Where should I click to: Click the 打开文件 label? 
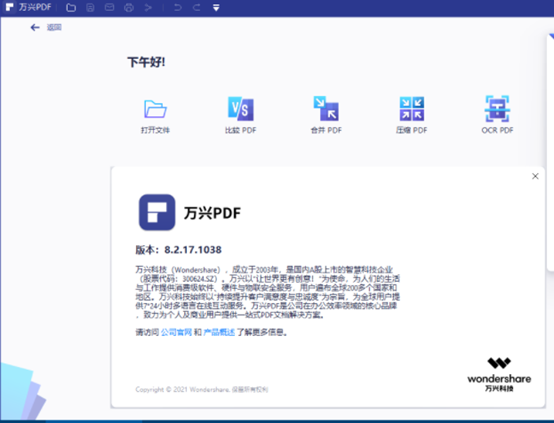pos(155,130)
